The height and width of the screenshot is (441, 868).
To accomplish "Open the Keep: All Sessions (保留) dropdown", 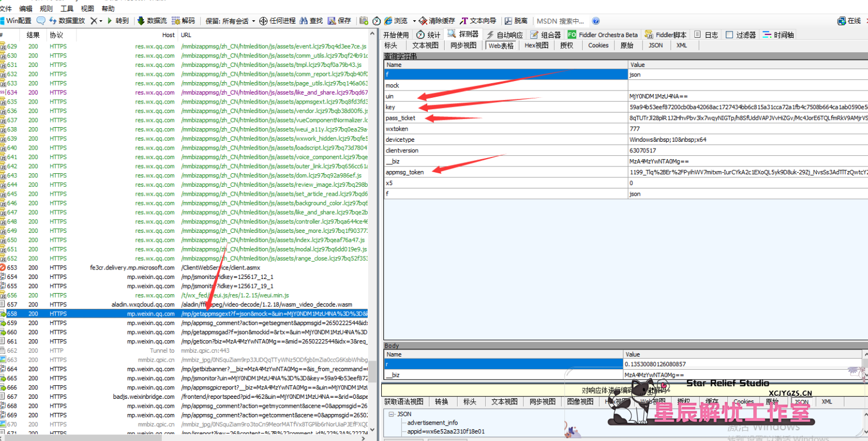I will [230, 21].
